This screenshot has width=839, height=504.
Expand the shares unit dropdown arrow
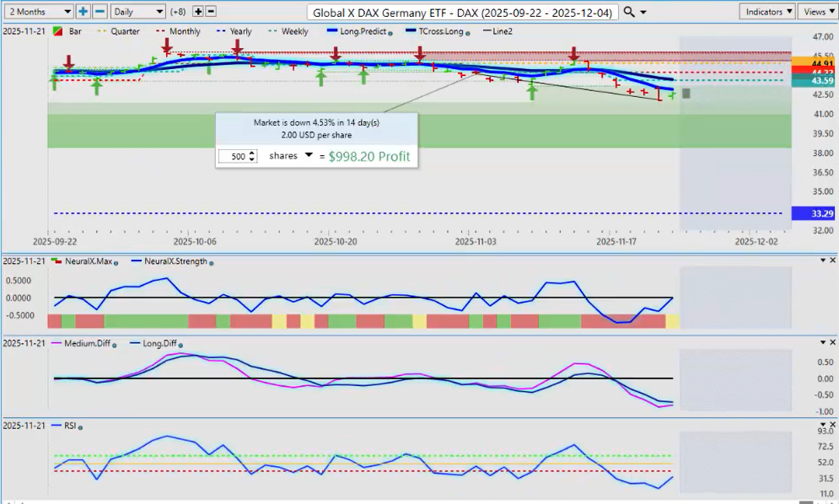tap(309, 156)
